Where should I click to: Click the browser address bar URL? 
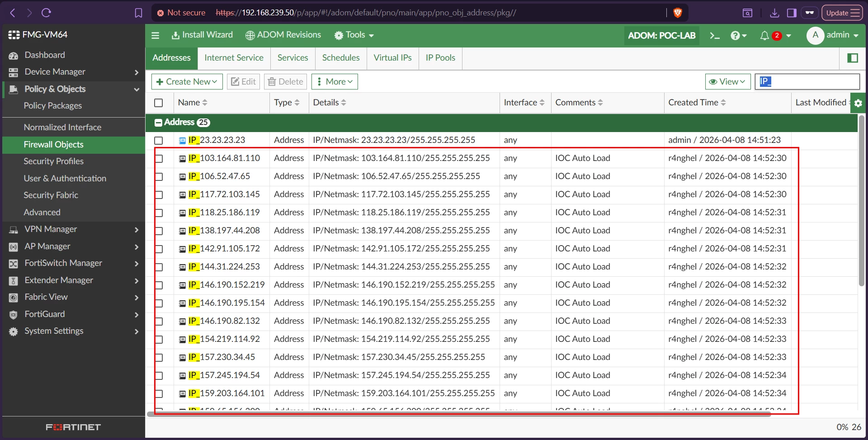coord(366,13)
